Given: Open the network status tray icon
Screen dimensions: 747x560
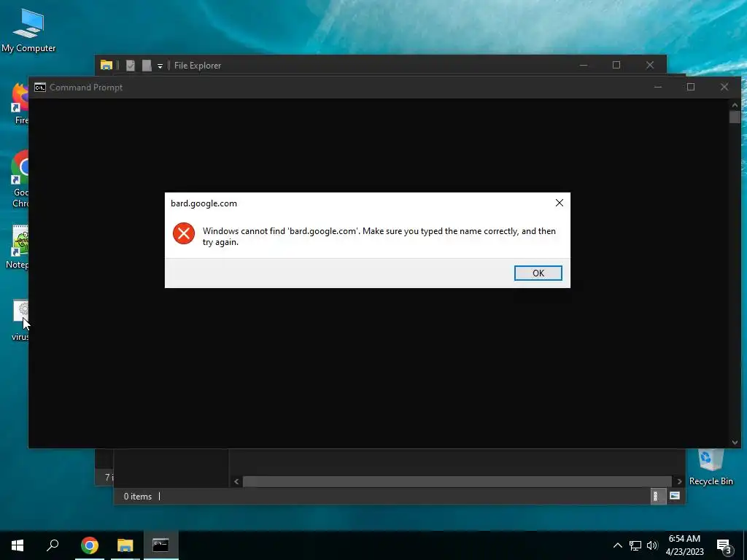Looking at the screenshot, I should click(x=635, y=545).
